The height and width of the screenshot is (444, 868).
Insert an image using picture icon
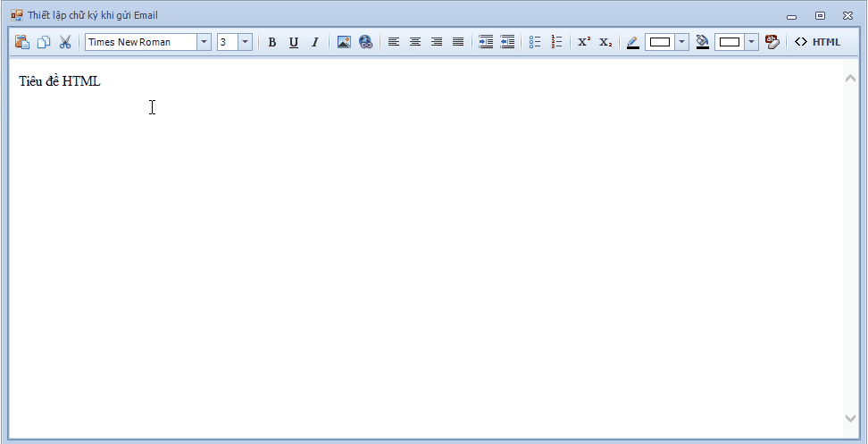point(344,42)
